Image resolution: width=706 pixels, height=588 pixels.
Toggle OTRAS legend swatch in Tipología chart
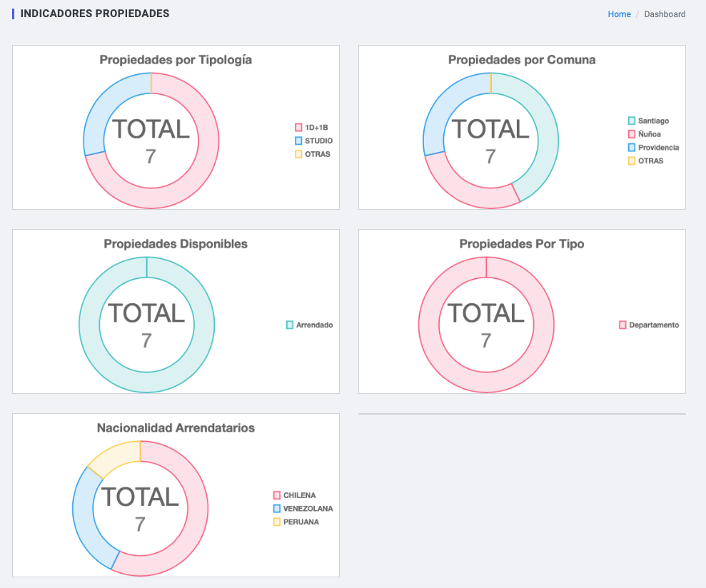298,154
